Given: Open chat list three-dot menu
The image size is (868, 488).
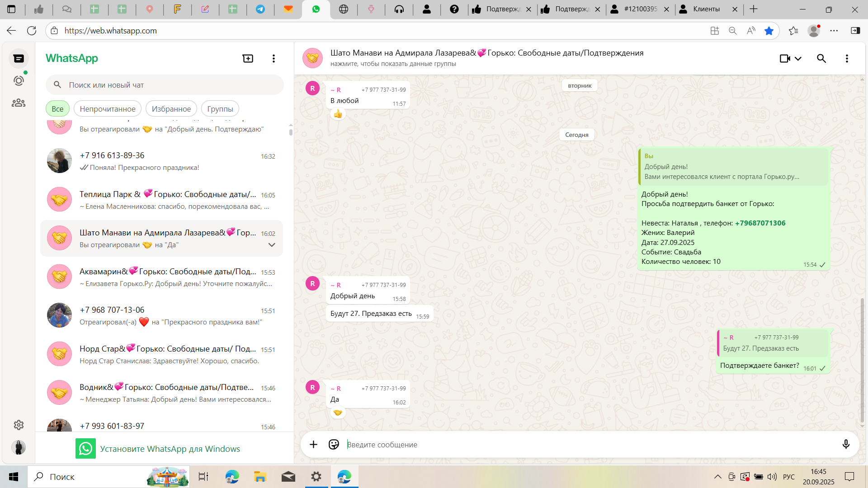Looking at the screenshot, I should 274,58.
